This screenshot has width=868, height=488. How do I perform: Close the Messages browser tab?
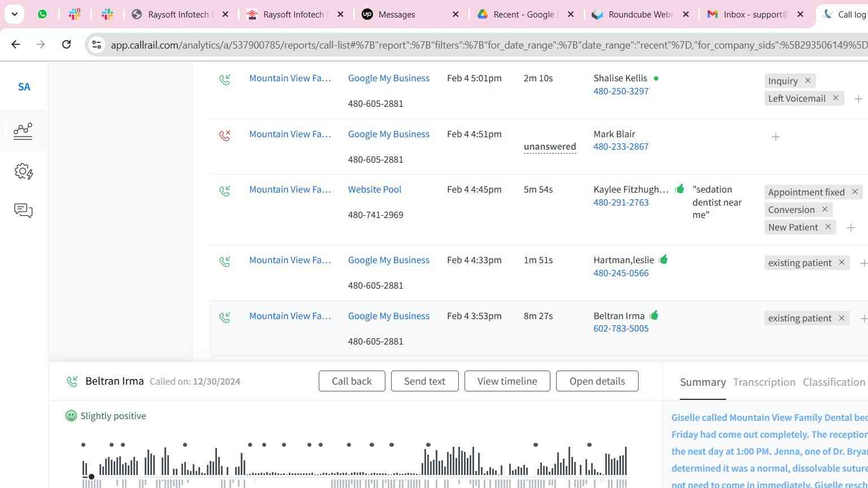coord(455,14)
